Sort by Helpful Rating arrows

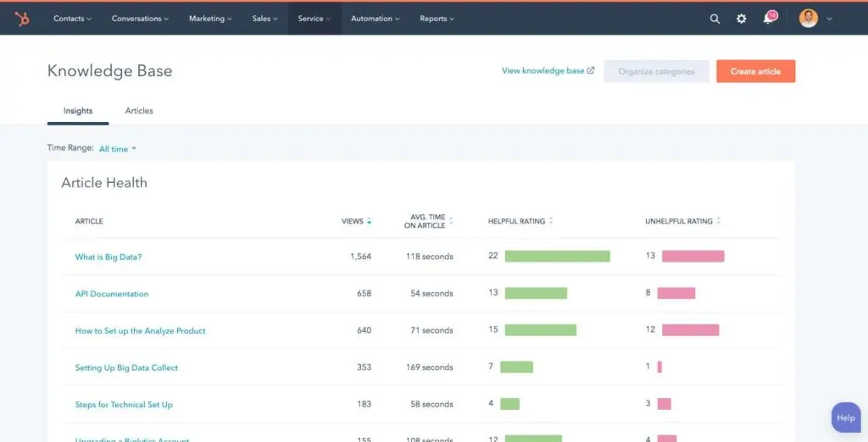pyautogui.click(x=551, y=221)
